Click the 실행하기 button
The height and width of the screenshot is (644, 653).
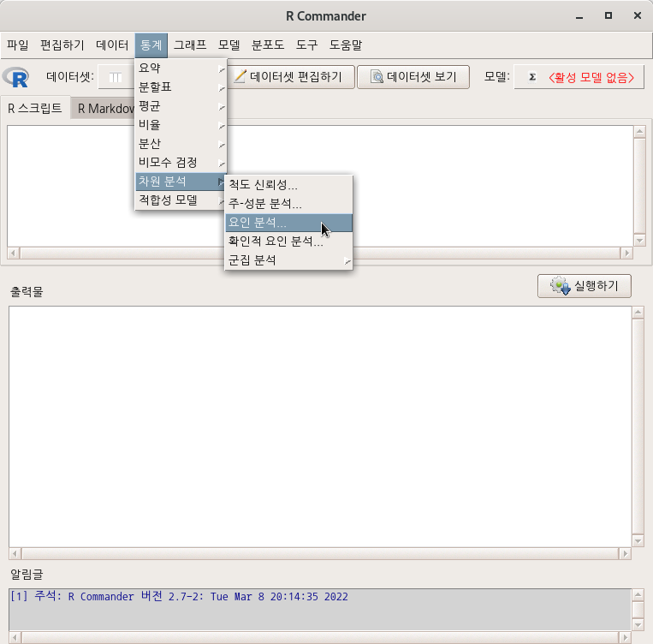tap(585, 286)
